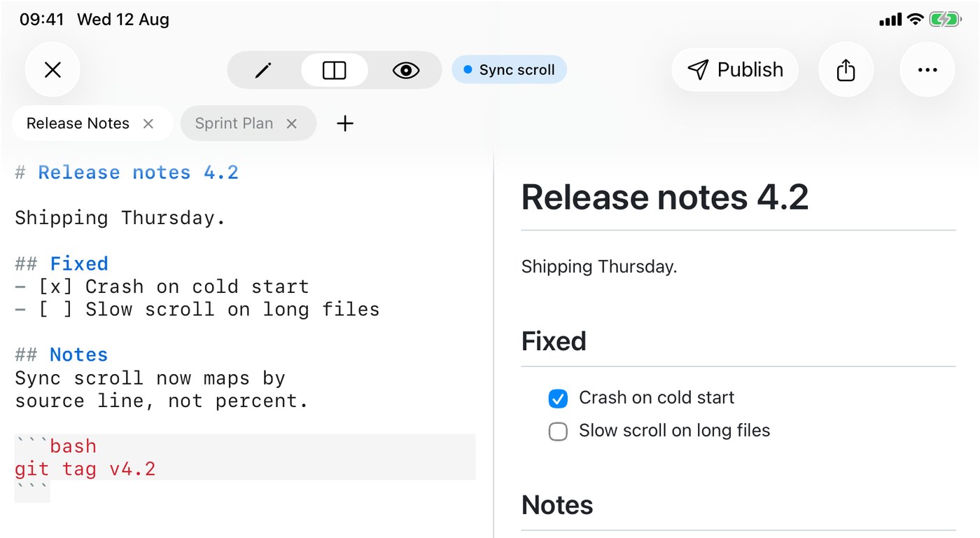Click the 'git tag v4.2' code line

pos(85,469)
